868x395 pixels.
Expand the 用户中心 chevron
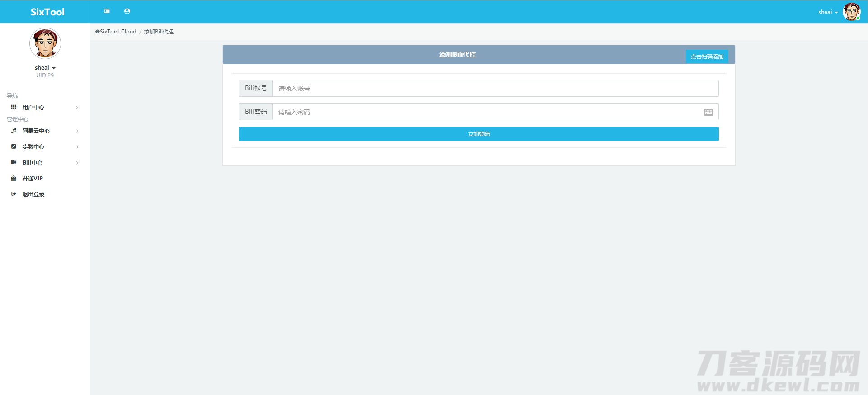(x=77, y=108)
